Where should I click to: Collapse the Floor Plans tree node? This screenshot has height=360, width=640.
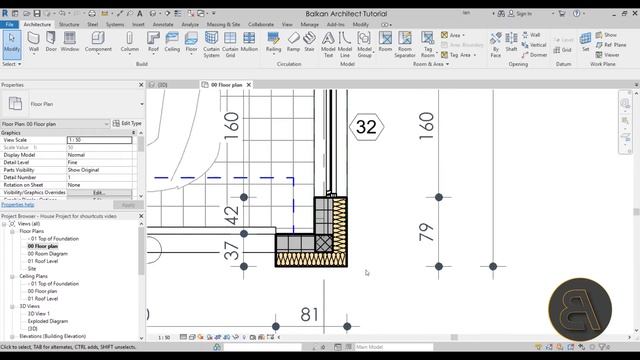pyautogui.click(x=12, y=231)
